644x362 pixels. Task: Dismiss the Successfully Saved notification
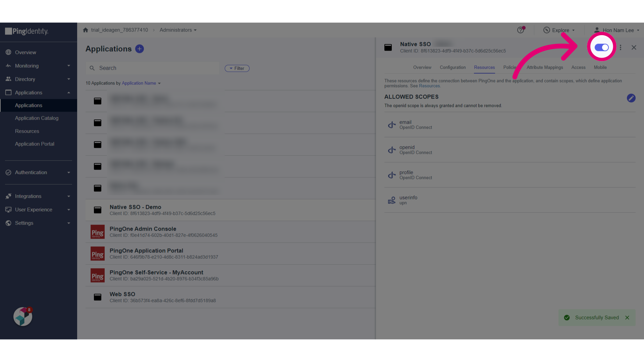(x=627, y=317)
